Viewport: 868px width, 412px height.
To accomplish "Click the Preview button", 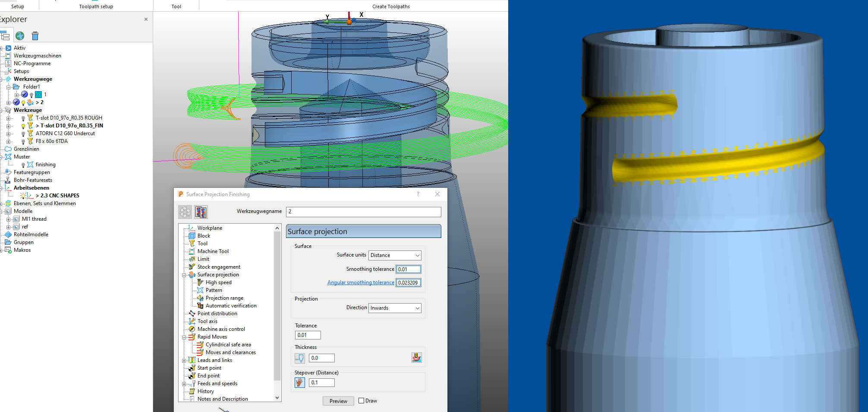I will pyautogui.click(x=338, y=401).
